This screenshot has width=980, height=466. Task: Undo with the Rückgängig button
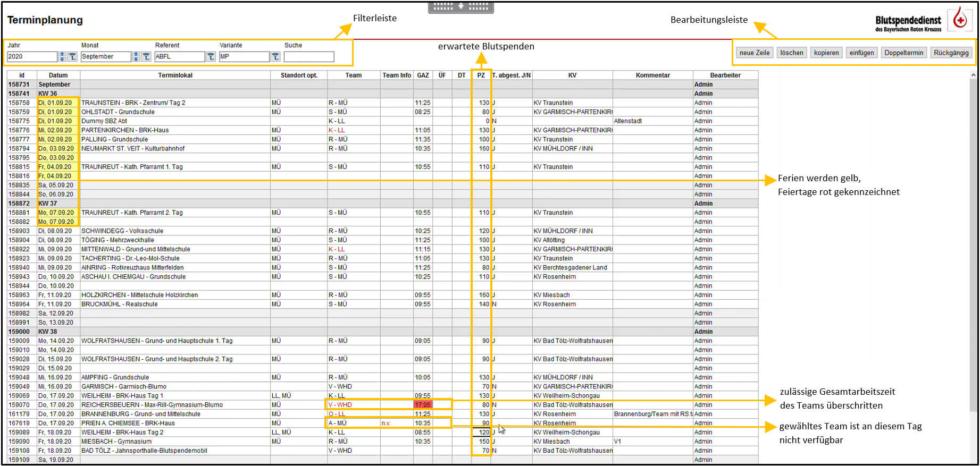[951, 53]
